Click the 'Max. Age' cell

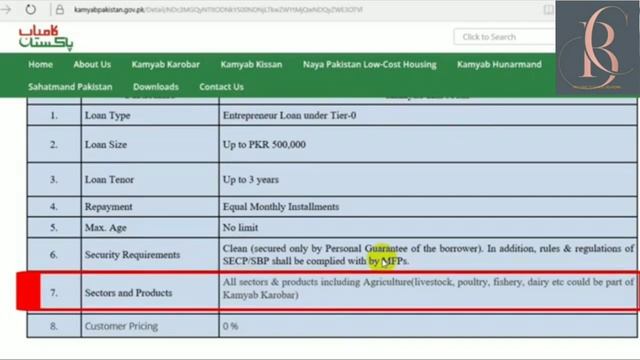click(x=150, y=228)
